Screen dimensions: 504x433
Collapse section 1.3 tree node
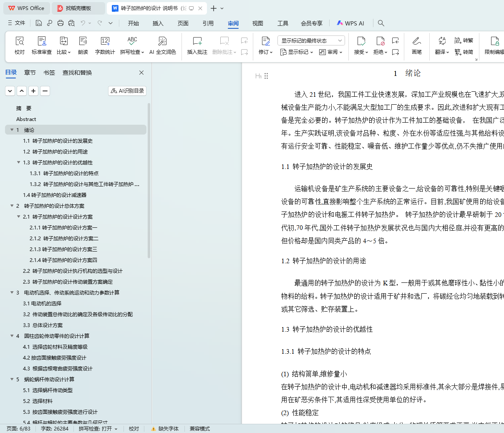pyautogui.click(x=19, y=162)
